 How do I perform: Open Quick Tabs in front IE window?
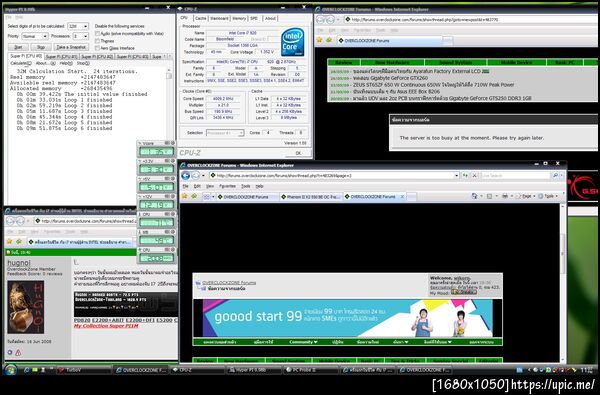point(208,196)
